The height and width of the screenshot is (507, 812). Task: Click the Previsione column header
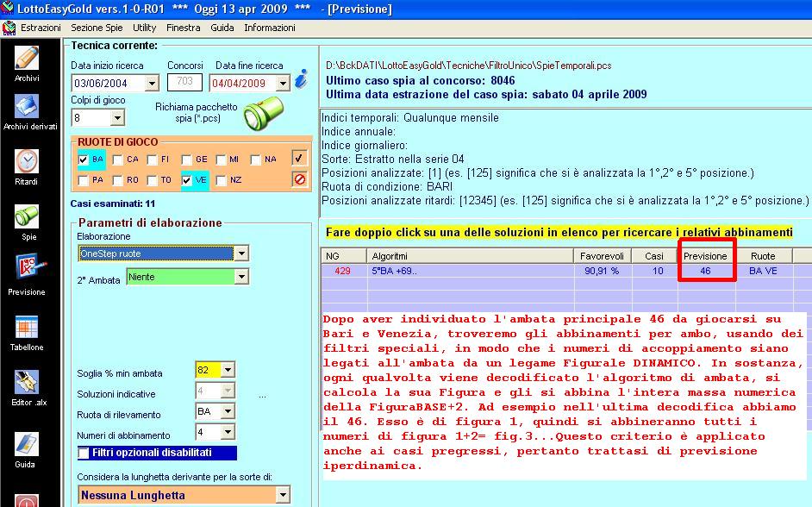tap(706, 256)
